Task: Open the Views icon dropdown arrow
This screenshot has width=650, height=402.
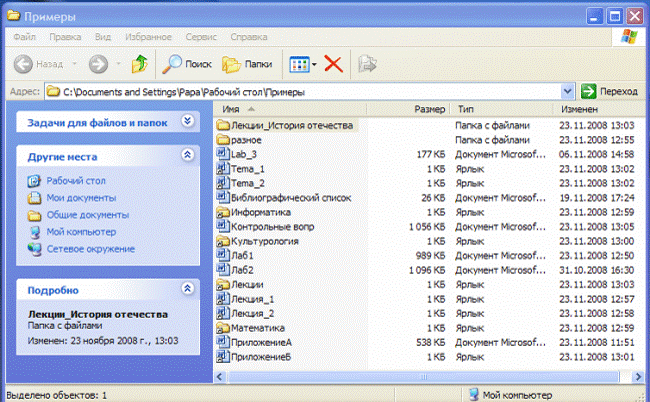Action: tap(314, 64)
